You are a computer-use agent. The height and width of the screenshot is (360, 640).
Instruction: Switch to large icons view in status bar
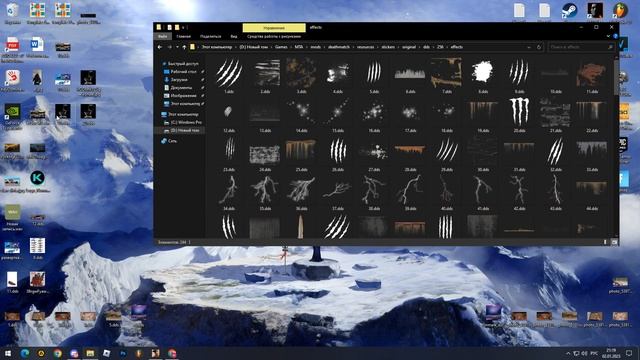pyautogui.click(x=614, y=242)
